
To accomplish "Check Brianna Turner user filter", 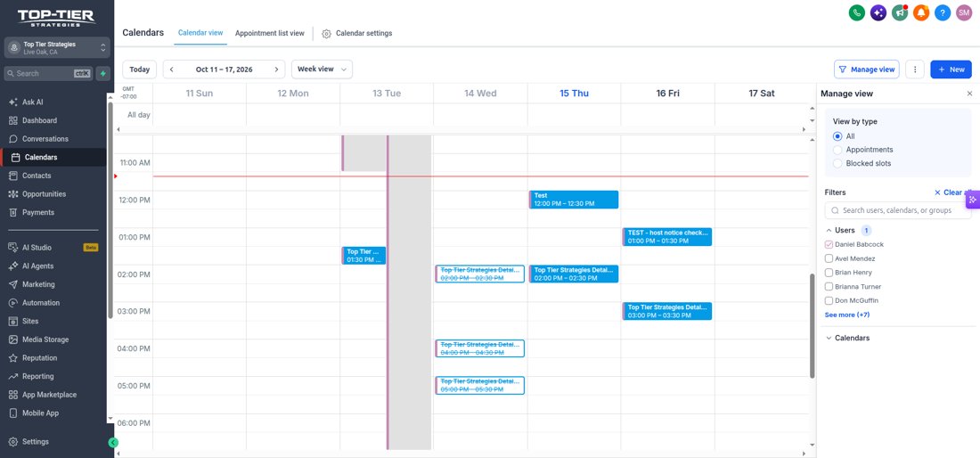I will [x=829, y=287].
